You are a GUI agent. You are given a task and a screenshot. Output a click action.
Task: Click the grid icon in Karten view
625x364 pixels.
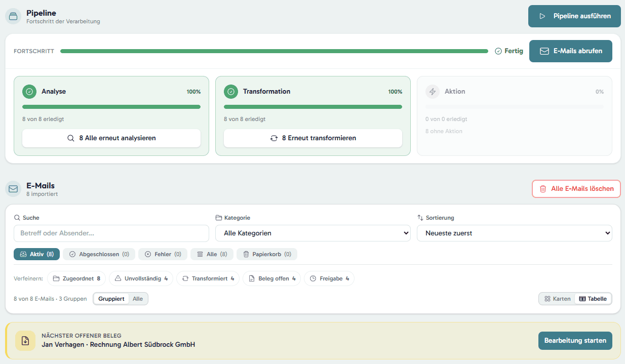click(x=547, y=299)
